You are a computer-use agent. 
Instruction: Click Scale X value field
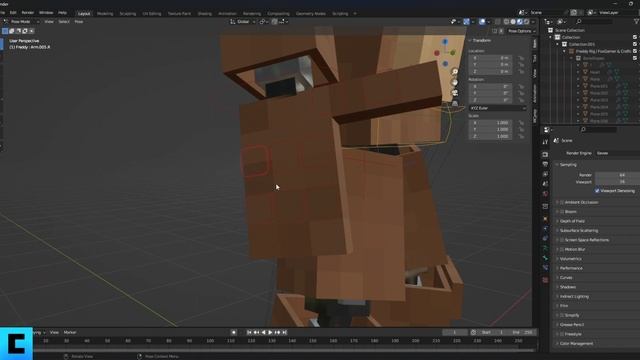coord(490,123)
